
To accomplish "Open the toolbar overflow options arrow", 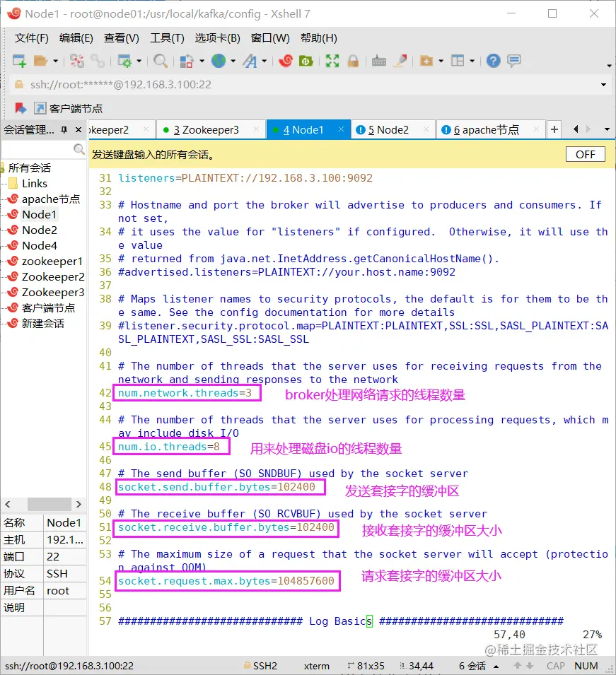I will click(609, 66).
